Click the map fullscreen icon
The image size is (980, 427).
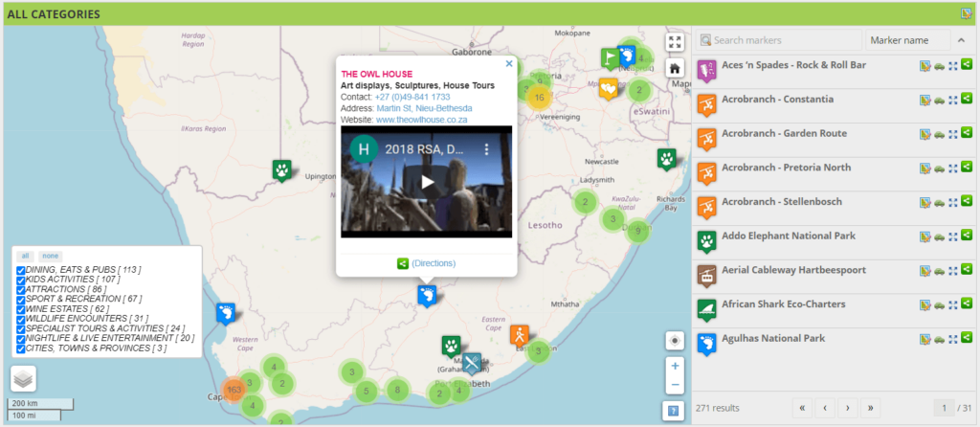coord(675,42)
